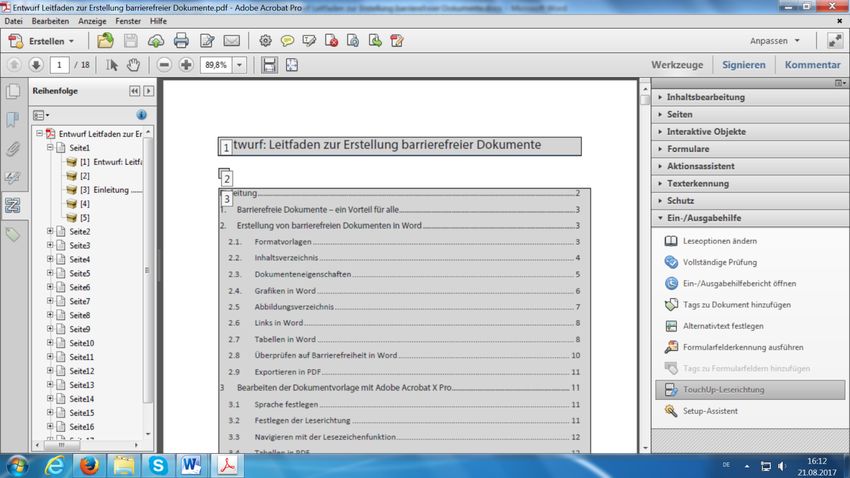Viewport: 850px width, 478px height.
Task: Click the Send by email envelope icon
Action: coord(232,41)
